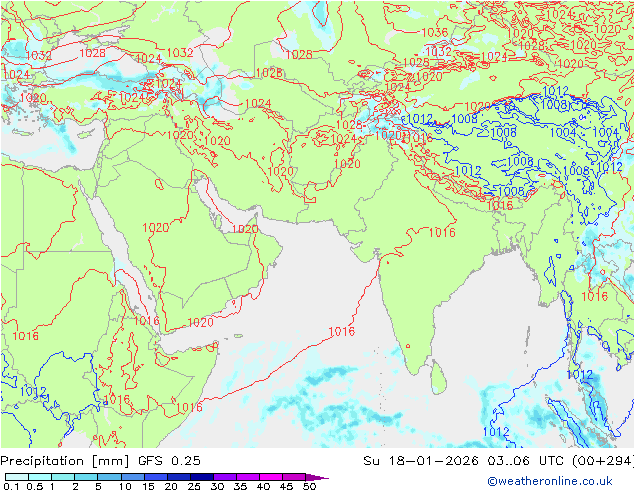634x490 pixels.
Task: Select the "GFS 0.25" model label
Action: [169, 461]
